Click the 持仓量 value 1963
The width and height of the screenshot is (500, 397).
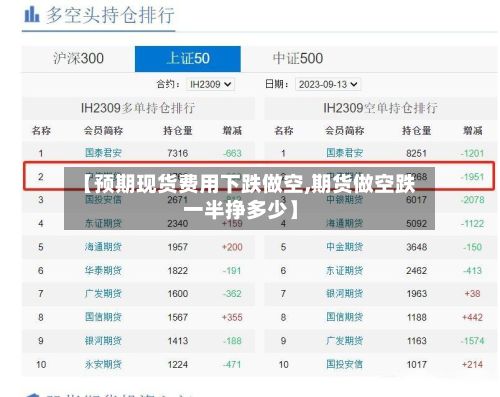tap(416, 294)
